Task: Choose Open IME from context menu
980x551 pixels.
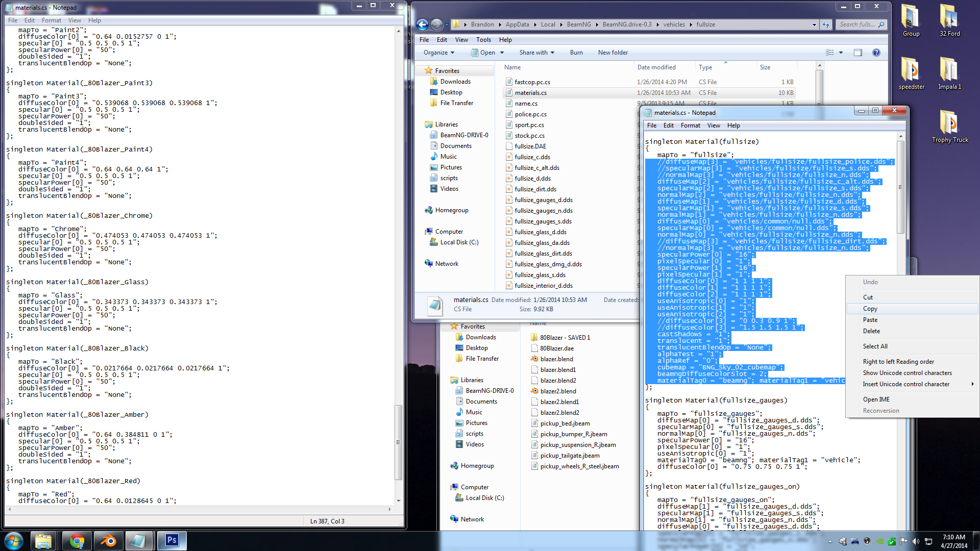Action: 912,399
